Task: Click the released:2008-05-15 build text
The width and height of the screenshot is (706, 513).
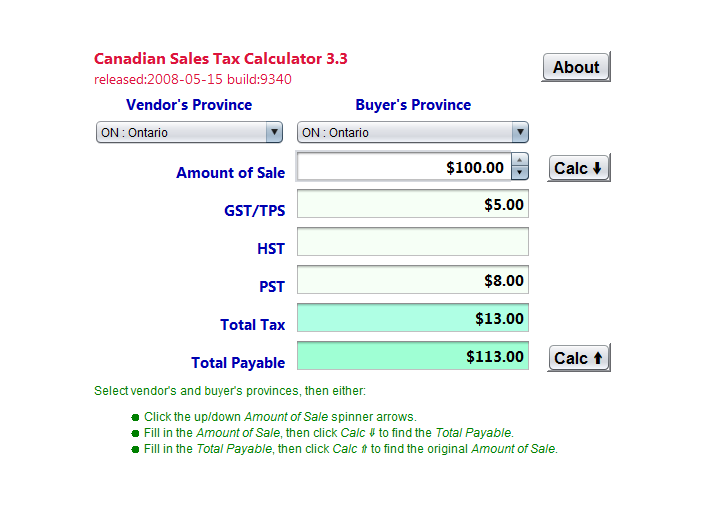Action: pyautogui.click(x=193, y=80)
